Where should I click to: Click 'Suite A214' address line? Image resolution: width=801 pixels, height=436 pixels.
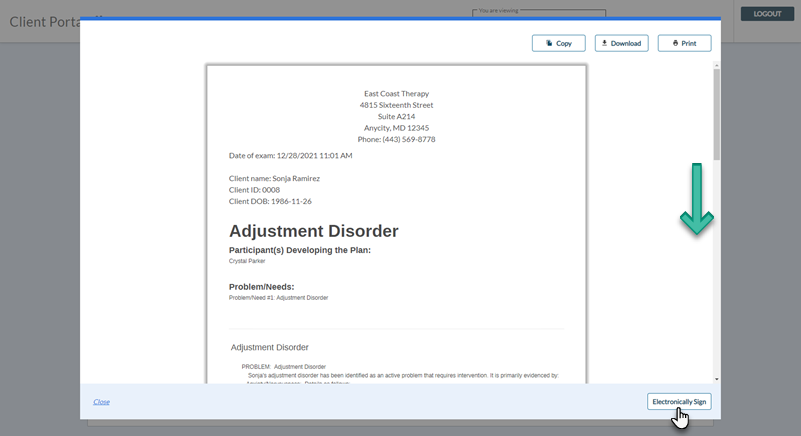click(x=396, y=117)
